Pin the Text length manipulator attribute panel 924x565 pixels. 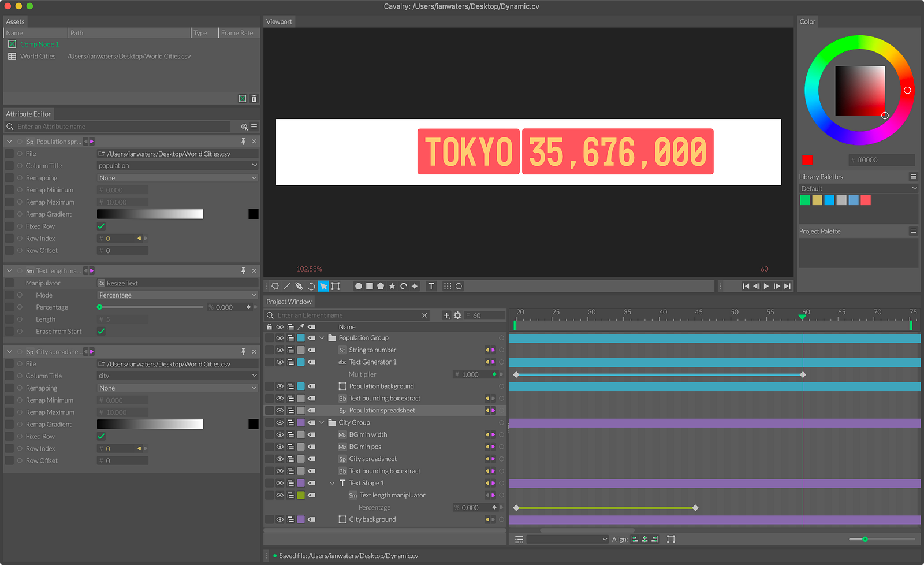tap(243, 270)
